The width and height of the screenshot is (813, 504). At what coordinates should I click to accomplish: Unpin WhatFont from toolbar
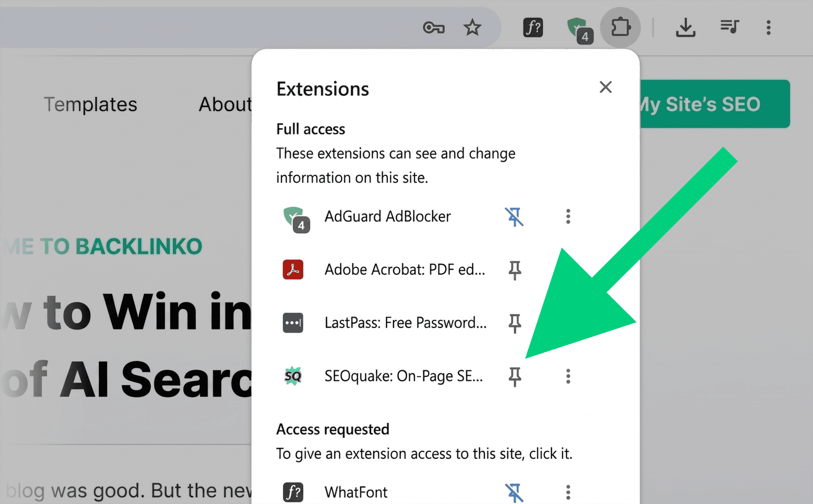coord(514,493)
